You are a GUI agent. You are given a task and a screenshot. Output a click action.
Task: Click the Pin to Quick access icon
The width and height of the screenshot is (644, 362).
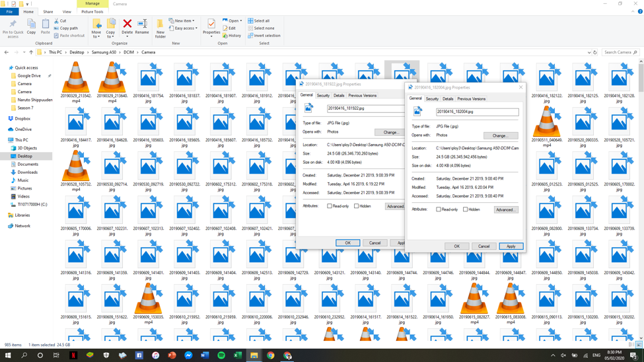pos(13,28)
